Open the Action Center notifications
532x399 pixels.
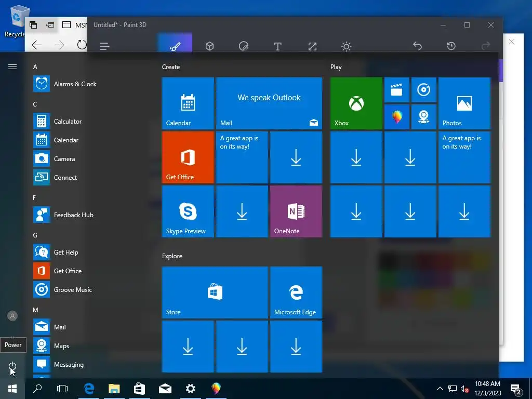pos(516,389)
